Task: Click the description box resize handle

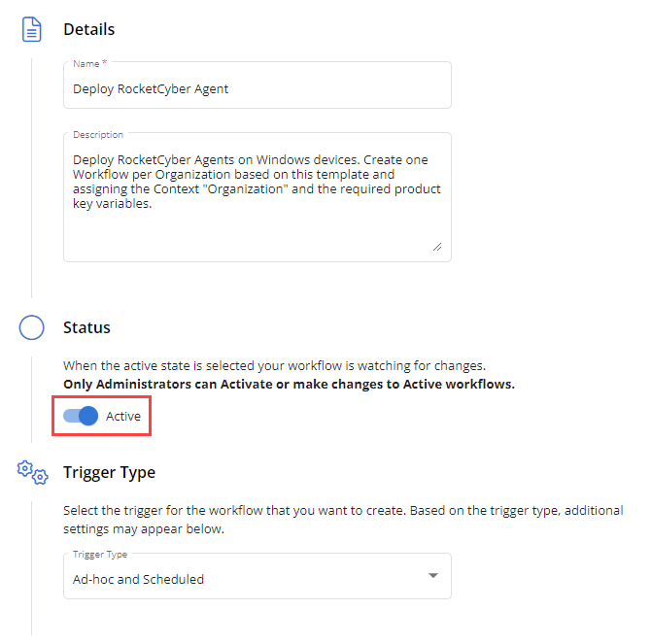Action: tap(436, 247)
